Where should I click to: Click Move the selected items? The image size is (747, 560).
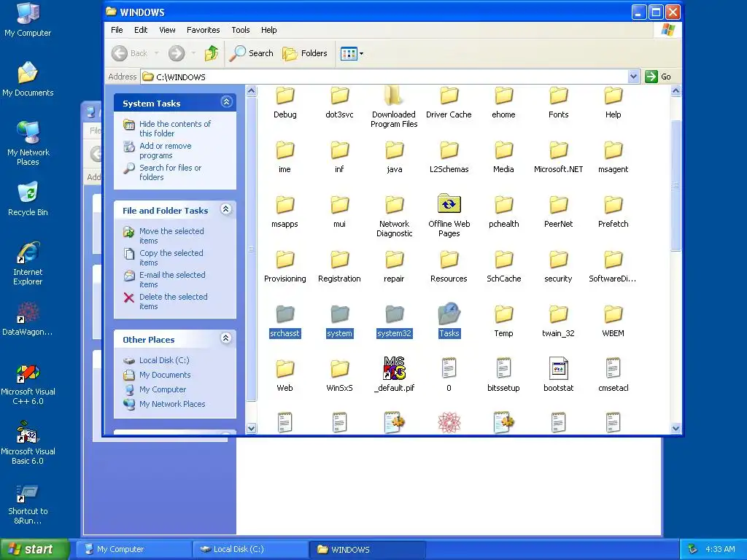(171, 236)
